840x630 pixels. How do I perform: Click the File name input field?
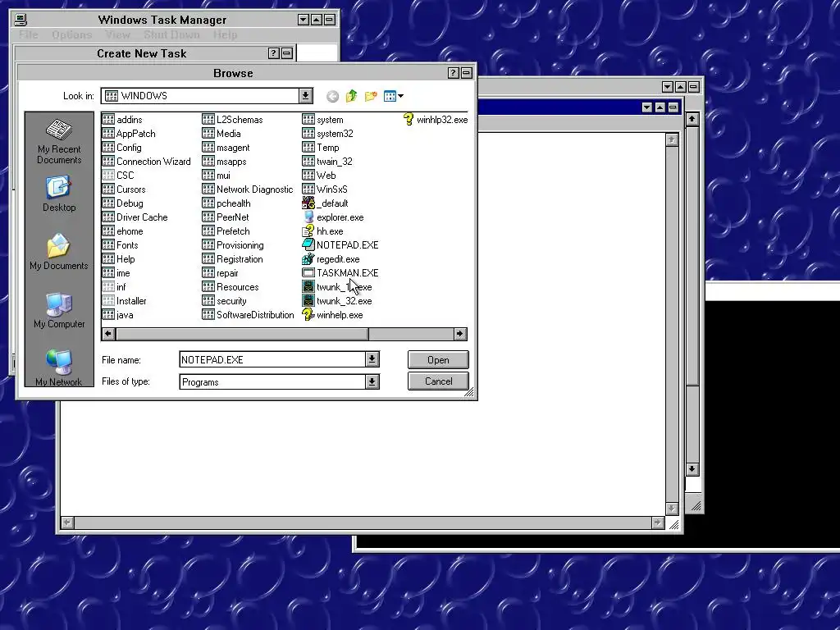click(x=272, y=359)
